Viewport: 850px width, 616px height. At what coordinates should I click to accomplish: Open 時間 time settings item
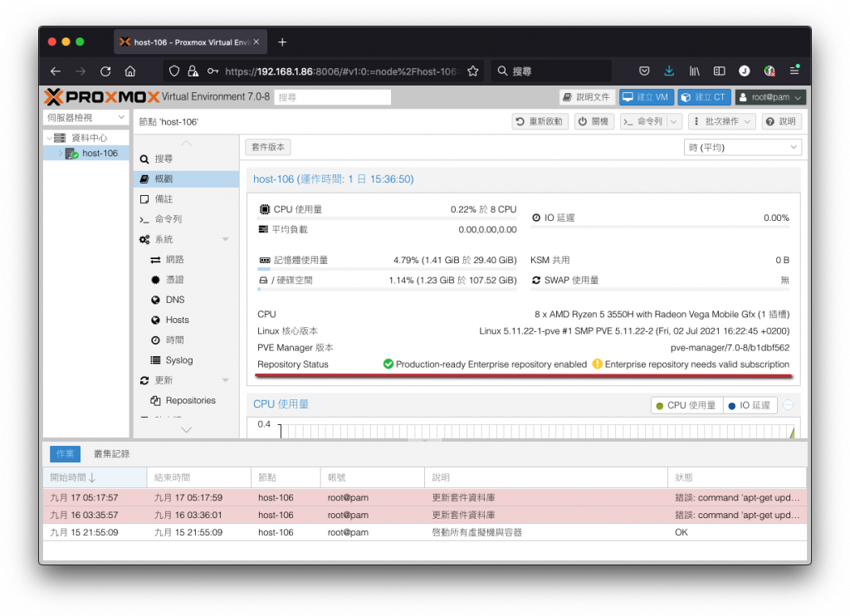[186, 340]
